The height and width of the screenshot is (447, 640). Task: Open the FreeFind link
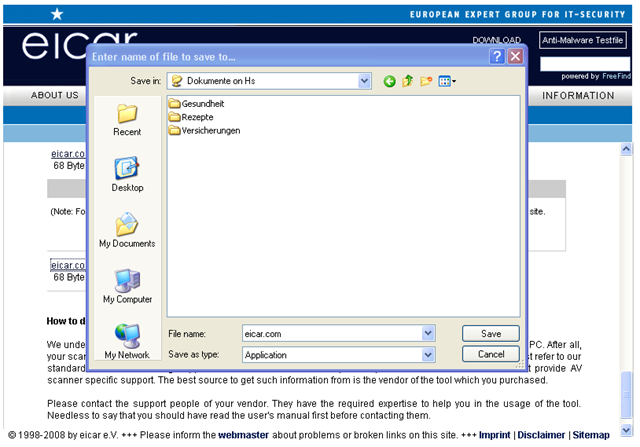[x=616, y=76]
